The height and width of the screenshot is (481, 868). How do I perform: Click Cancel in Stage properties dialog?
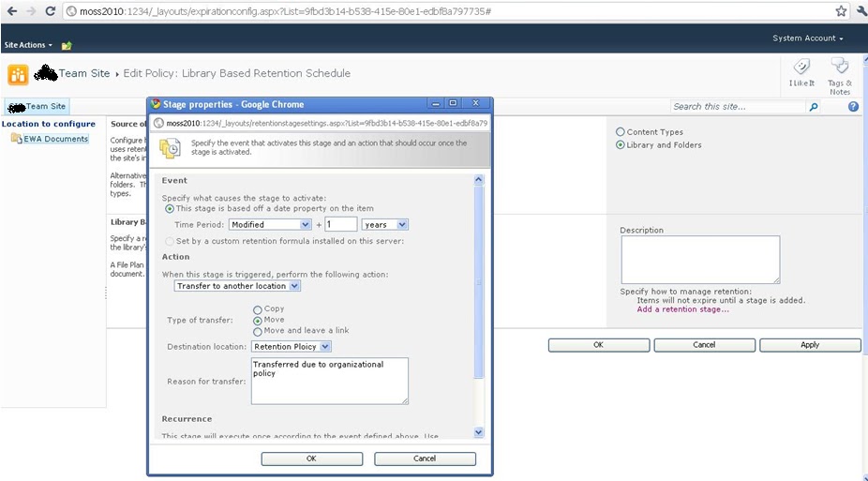click(425, 458)
